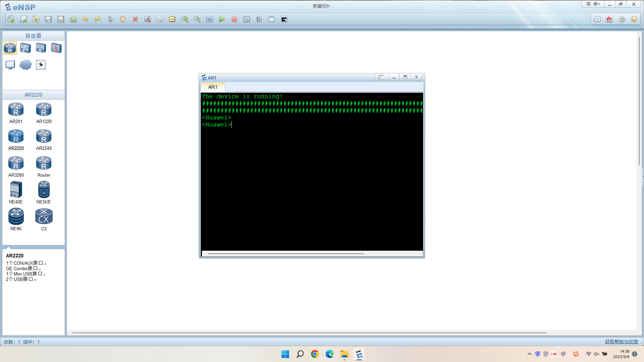
Task: Choose the CX router model
Action: [44, 220]
